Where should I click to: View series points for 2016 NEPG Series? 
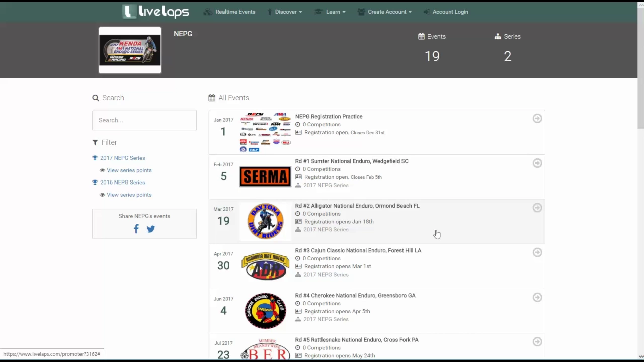click(129, 195)
